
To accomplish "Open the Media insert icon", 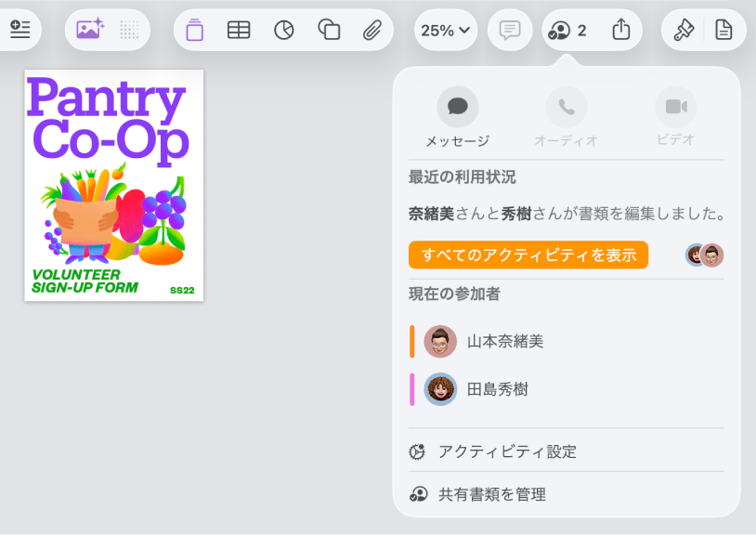I will coord(87,30).
